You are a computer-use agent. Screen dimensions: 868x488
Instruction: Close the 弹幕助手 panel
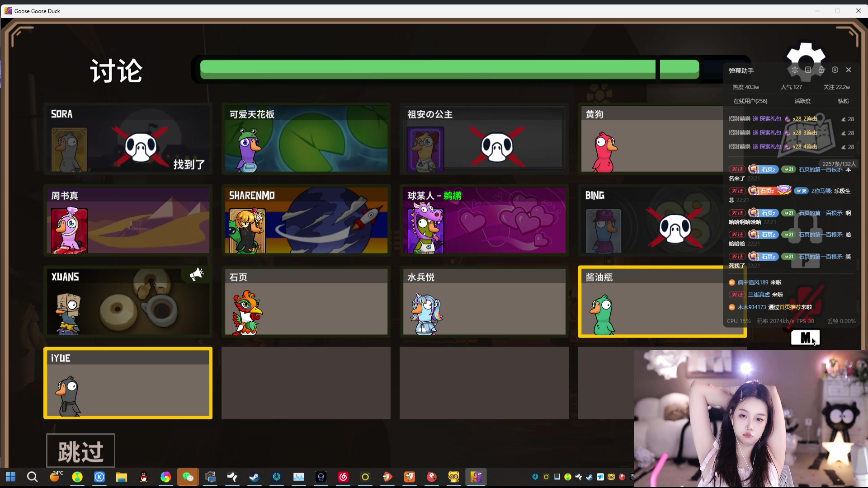[849, 70]
